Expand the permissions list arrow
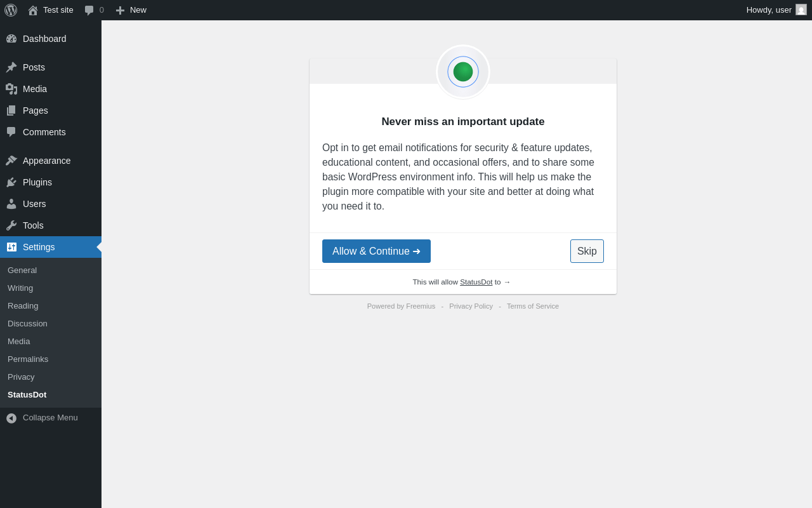 click(x=507, y=282)
